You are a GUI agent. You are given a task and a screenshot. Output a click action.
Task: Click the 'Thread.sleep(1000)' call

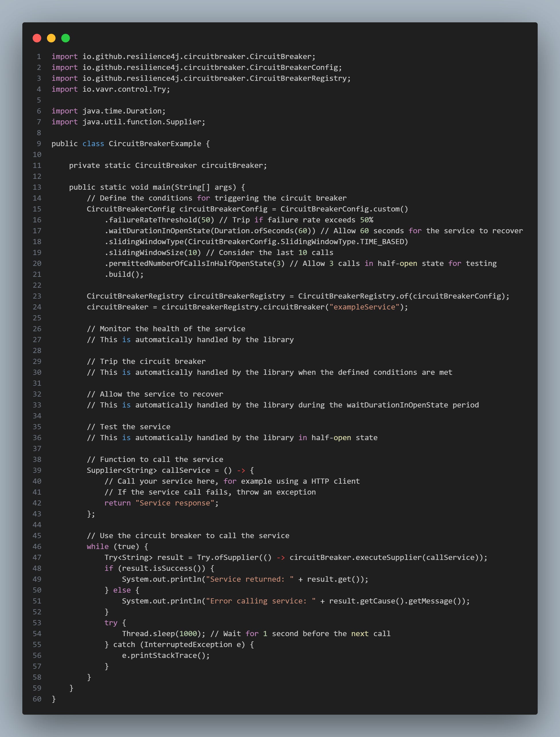click(161, 634)
